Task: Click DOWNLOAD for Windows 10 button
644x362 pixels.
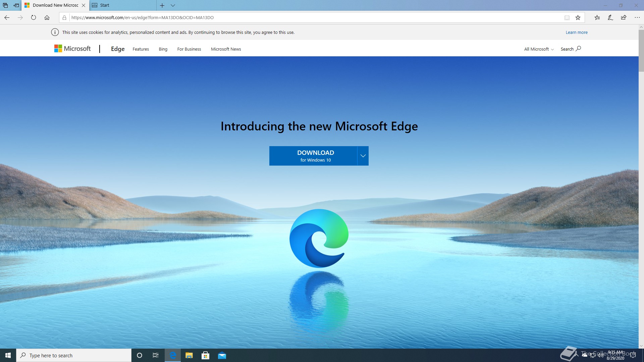Action: point(313,156)
